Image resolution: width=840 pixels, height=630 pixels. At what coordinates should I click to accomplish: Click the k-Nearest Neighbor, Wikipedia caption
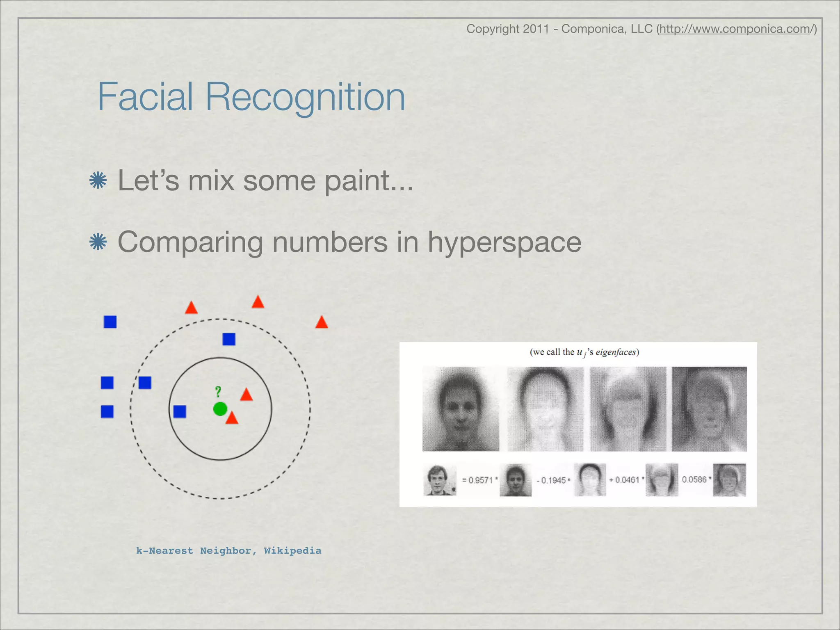click(x=228, y=551)
